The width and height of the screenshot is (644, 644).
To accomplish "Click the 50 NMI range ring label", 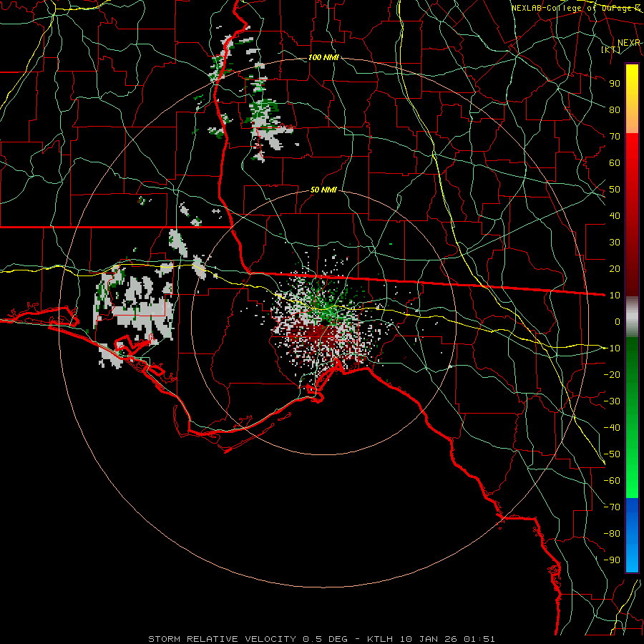I will point(323,190).
